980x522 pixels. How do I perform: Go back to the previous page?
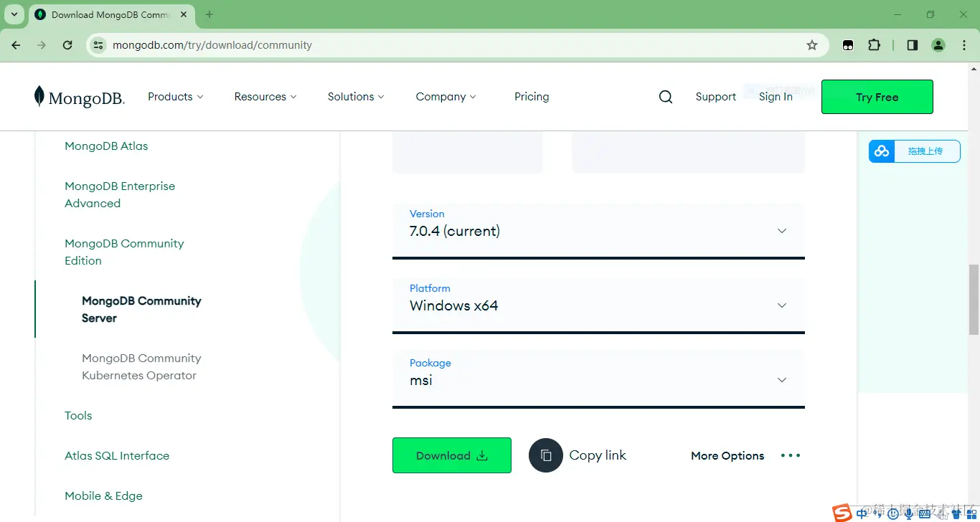pos(16,44)
